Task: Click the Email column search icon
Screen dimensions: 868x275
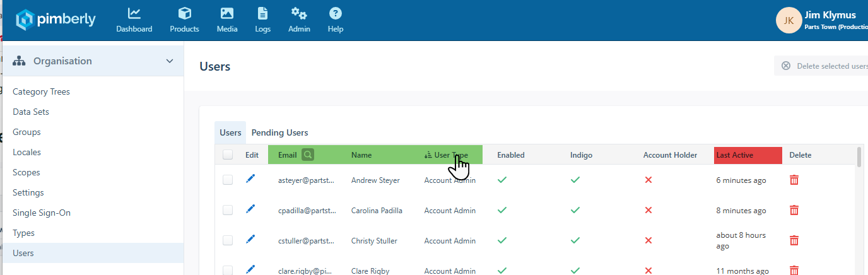Action: coord(307,155)
